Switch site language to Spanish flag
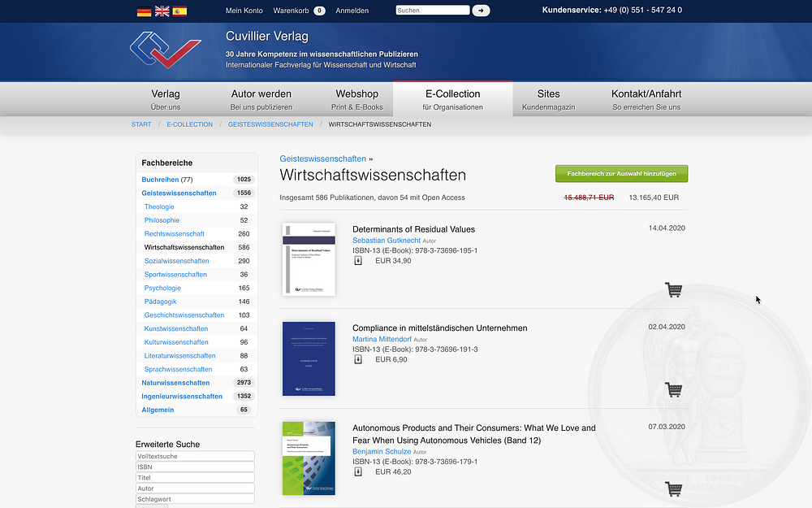The height and width of the screenshot is (508, 812). [179, 11]
